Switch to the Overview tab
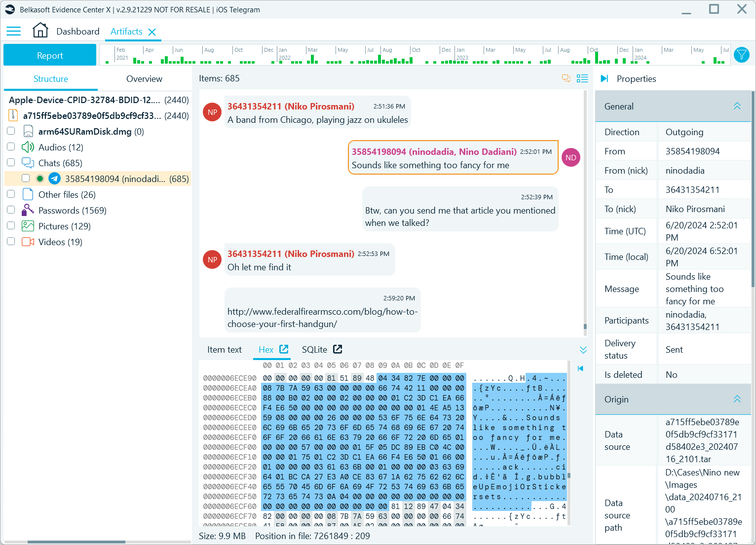 (x=144, y=79)
